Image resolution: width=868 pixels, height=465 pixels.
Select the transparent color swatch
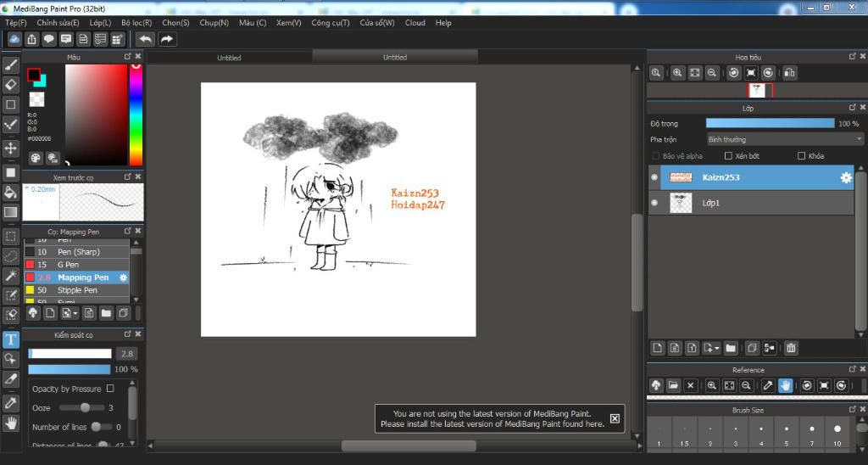click(x=36, y=99)
